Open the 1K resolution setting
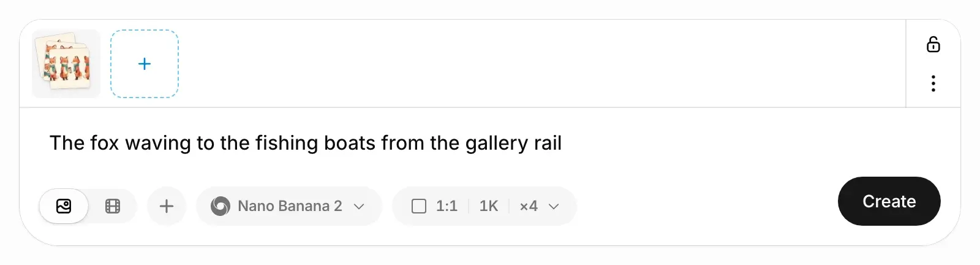This screenshot has height=265, width=980. (x=489, y=206)
